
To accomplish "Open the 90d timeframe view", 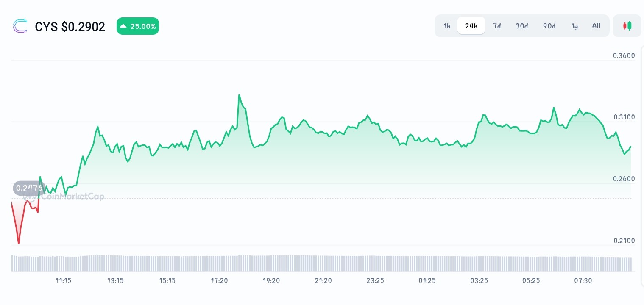I will [549, 26].
